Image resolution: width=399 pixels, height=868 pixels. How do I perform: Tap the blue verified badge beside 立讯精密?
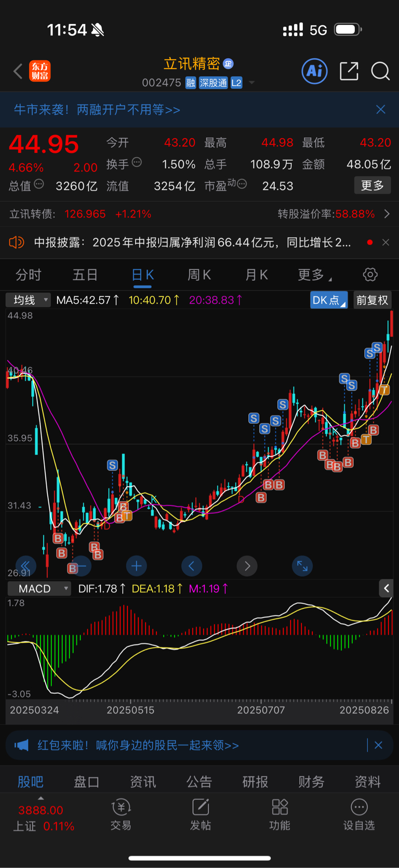pos(229,63)
